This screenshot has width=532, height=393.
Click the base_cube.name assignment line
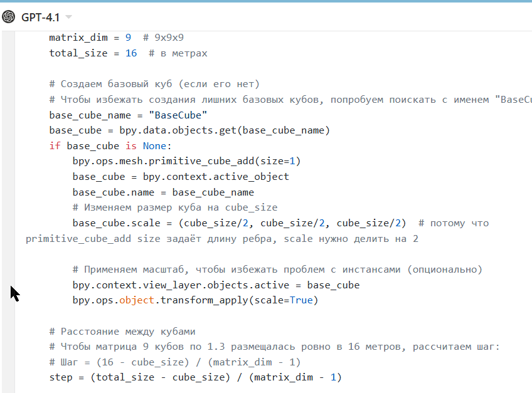(x=163, y=192)
